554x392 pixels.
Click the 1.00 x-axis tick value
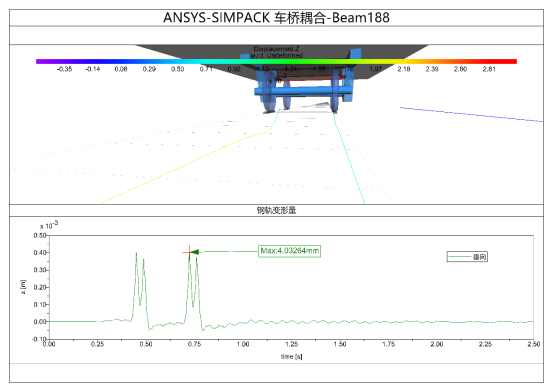tap(243, 344)
